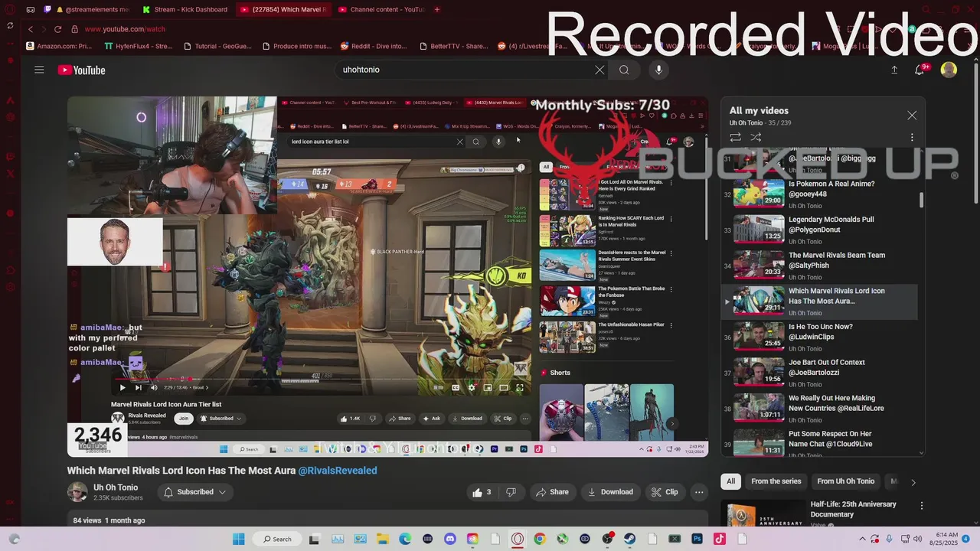Toggle playlist loop
The width and height of the screenshot is (980, 551).
pos(735,138)
